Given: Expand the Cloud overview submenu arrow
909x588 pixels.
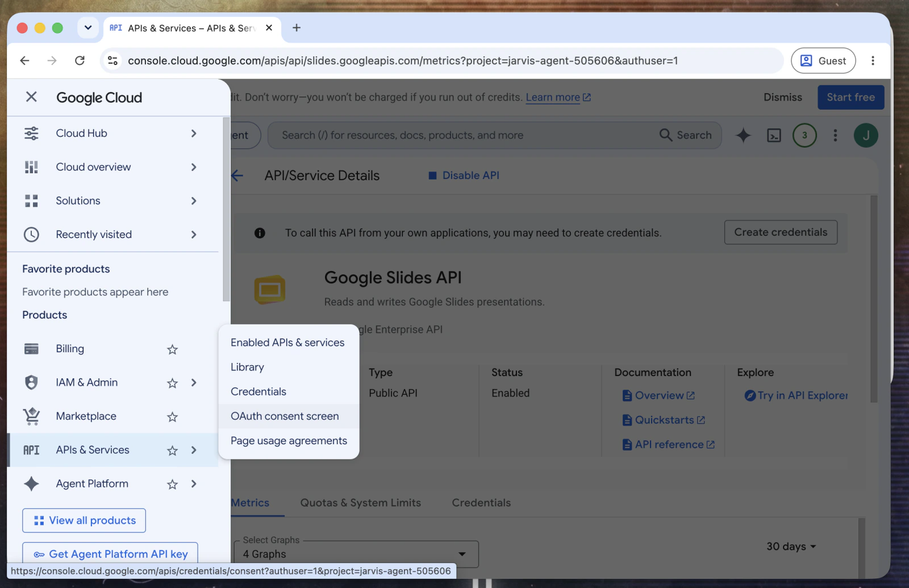Looking at the screenshot, I should tap(194, 167).
